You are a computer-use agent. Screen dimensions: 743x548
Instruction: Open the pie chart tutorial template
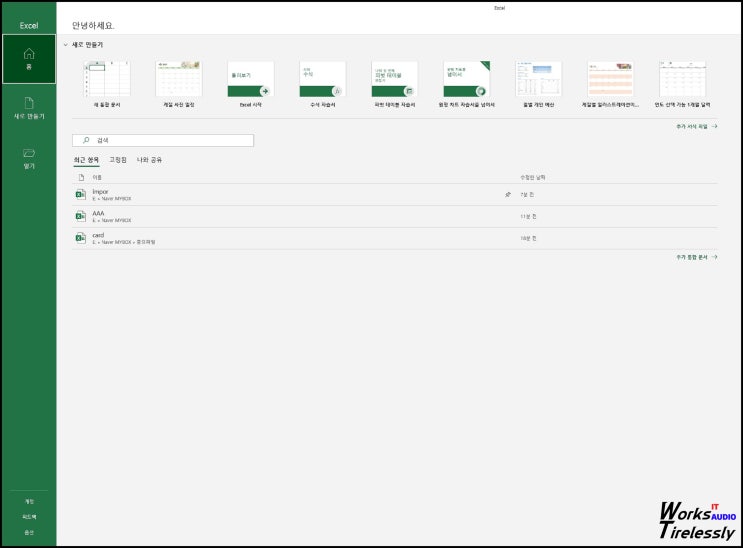coord(467,84)
